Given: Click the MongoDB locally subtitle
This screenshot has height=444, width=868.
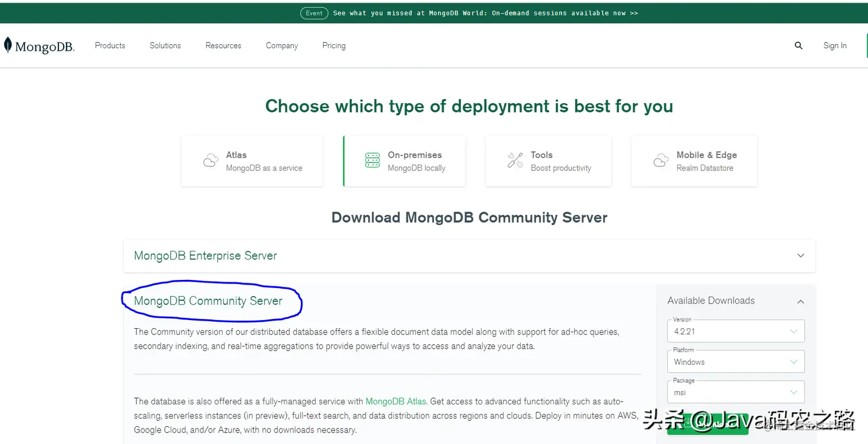Looking at the screenshot, I should tap(417, 168).
